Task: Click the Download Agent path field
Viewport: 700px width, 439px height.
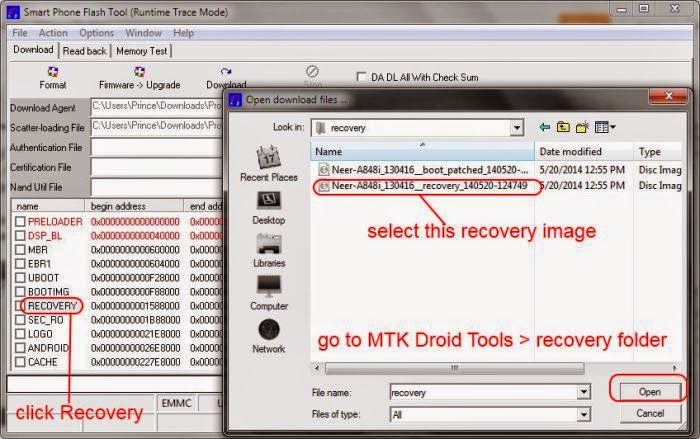Action: tap(156, 106)
